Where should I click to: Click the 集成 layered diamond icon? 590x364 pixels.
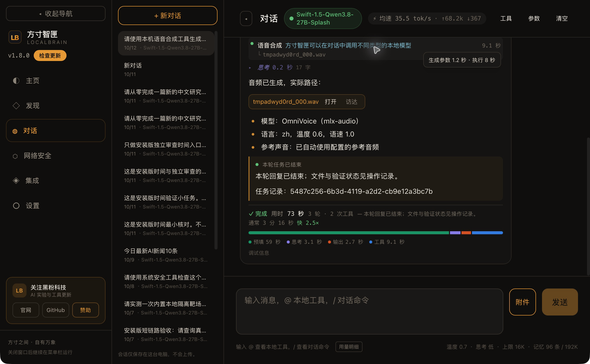pyautogui.click(x=16, y=180)
